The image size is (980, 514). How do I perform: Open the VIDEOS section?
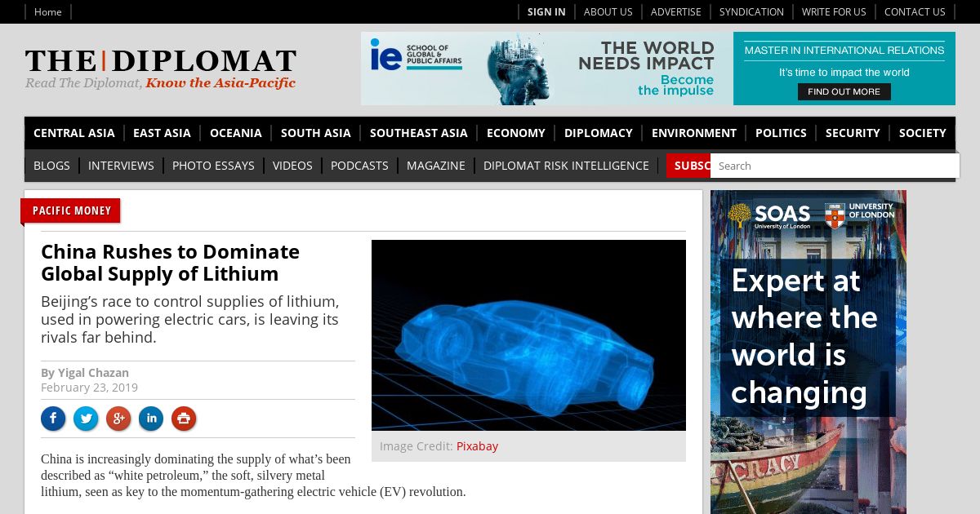point(292,166)
